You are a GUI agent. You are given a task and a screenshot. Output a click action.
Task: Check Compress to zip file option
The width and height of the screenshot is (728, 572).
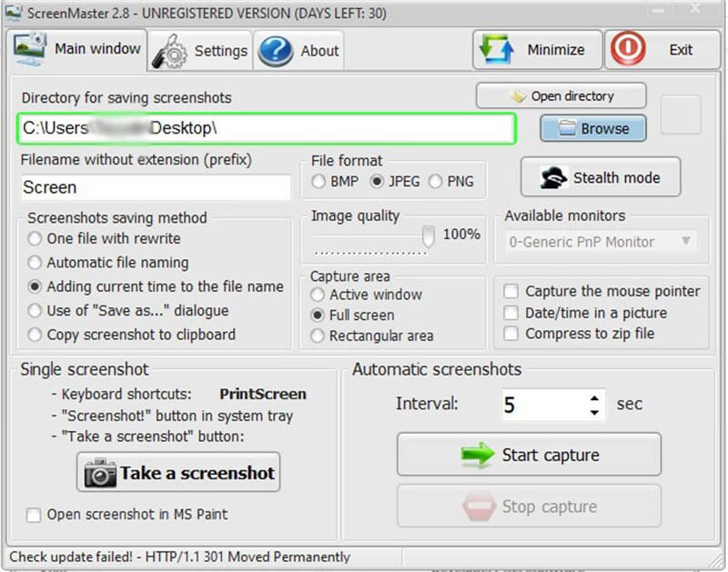pos(511,334)
